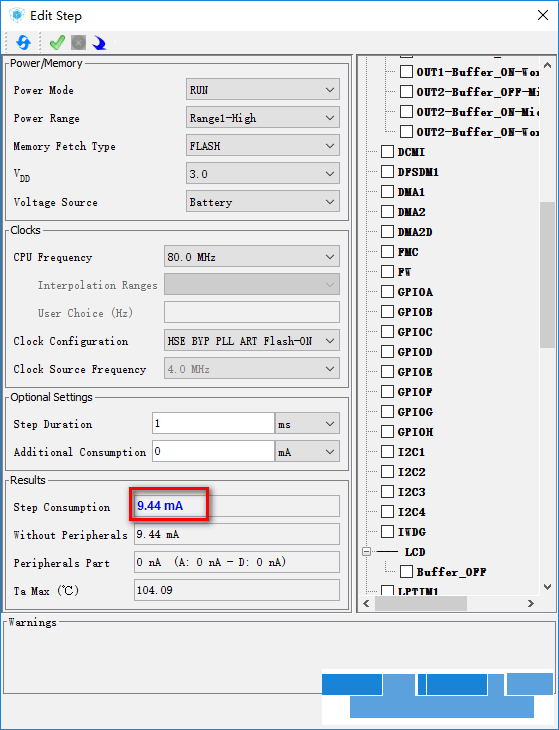Enable the GPIOF peripheral checkbox
The width and height of the screenshot is (559, 730).
[x=387, y=392]
